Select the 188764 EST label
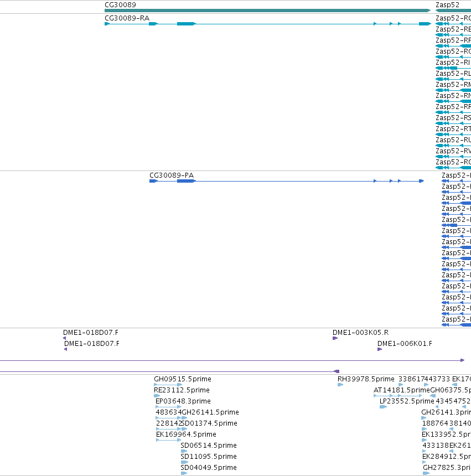 click(435, 423)
